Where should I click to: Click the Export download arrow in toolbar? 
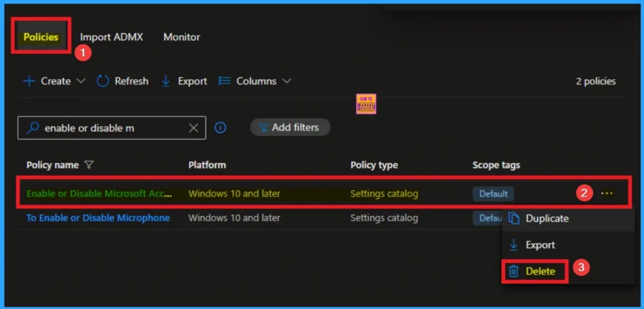pyautogui.click(x=166, y=81)
